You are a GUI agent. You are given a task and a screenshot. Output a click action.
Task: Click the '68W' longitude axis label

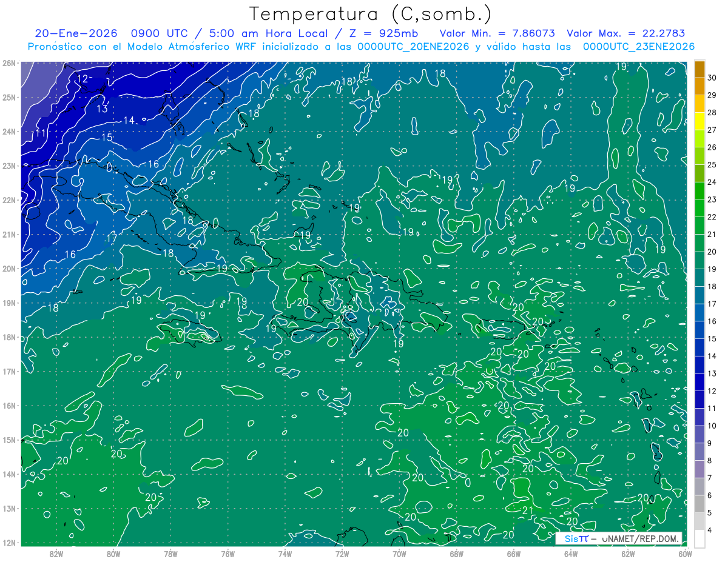point(457,554)
